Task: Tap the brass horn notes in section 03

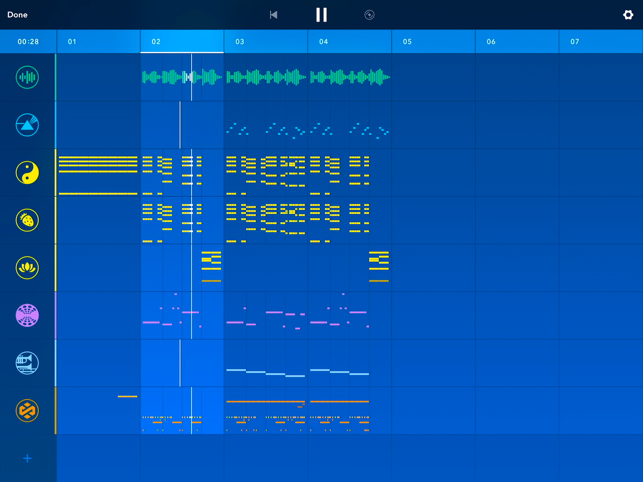Action: 266,373
